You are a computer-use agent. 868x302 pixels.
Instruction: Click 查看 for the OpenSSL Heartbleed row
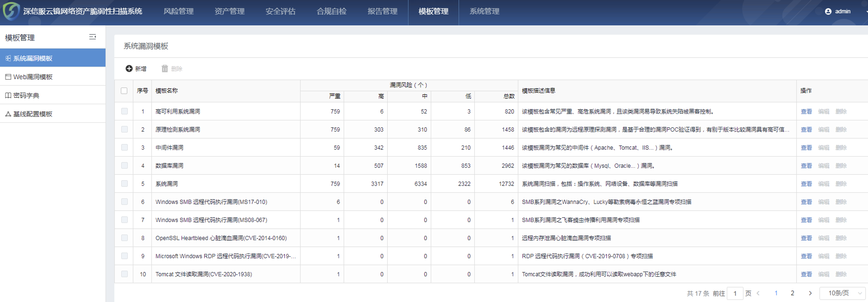pyautogui.click(x=806, y=238)
